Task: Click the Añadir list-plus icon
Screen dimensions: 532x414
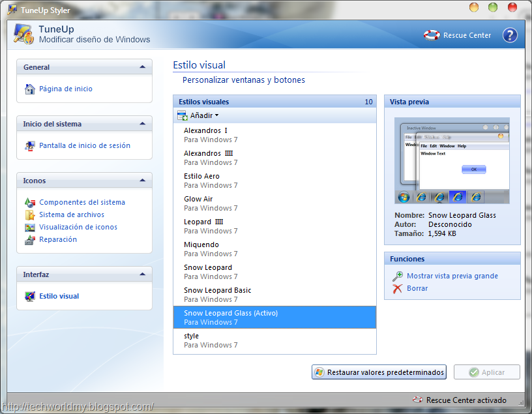Action: click(x=182, y=115)
